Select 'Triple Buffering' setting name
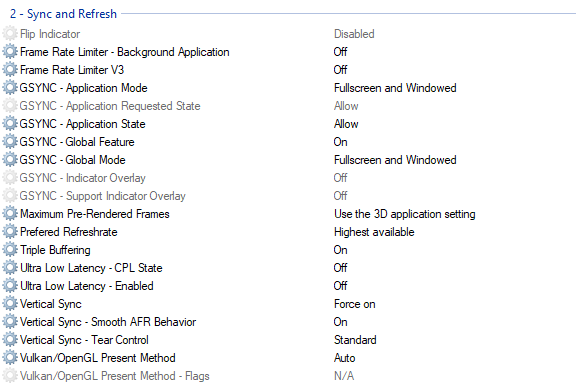 [55, 250]
